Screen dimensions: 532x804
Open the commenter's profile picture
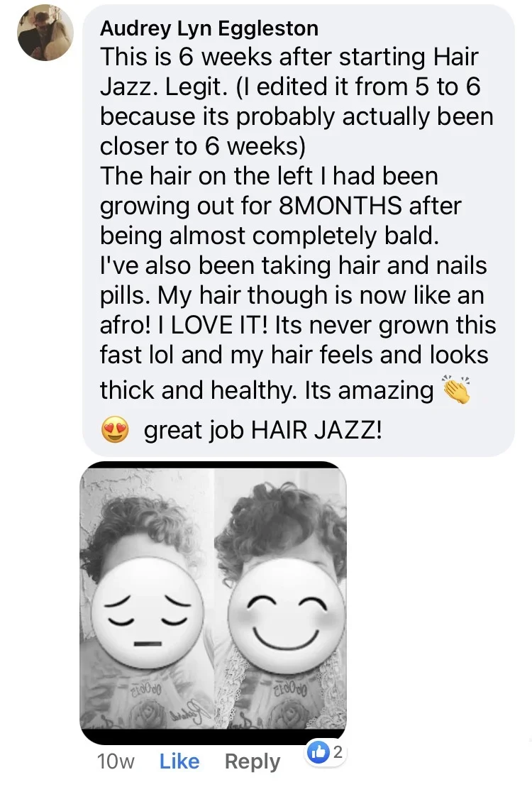(x=45, y=33)
